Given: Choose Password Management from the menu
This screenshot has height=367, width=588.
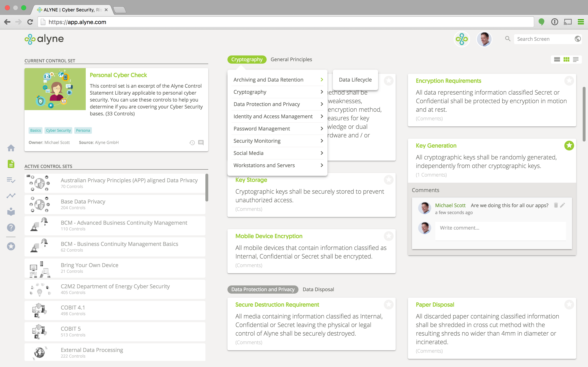Looking at the screenshot, I should pos(262,129).
